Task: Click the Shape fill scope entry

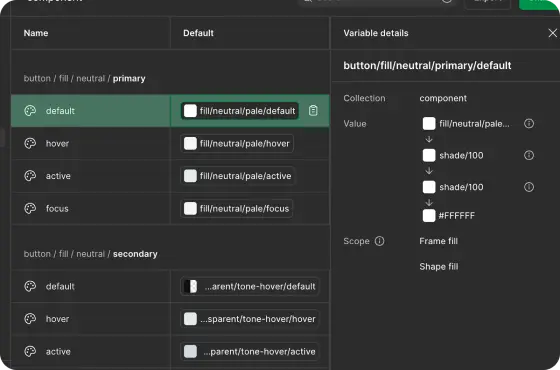Action: tap(439, 266)
